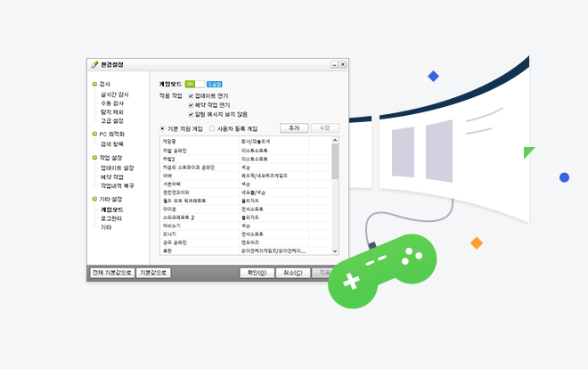The image size is (588, 369).
Task: Uncheck the 업데이트 연기 checkbox
Action: [x=191, y=94]
